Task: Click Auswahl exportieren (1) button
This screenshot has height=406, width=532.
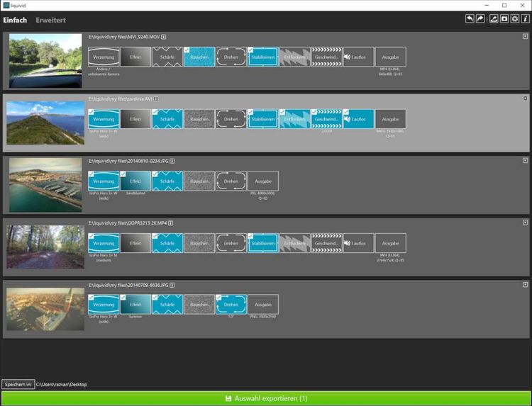Action: tap(266, 398)
